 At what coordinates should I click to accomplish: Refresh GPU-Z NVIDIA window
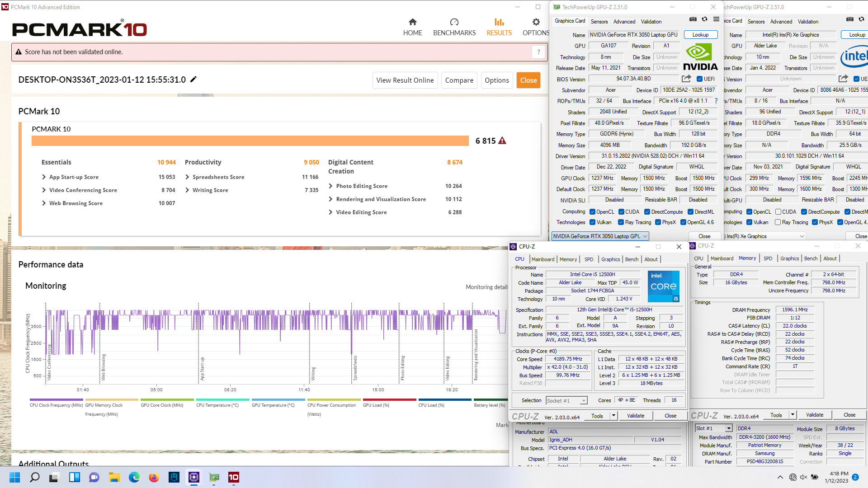click(x=704, y=19)
